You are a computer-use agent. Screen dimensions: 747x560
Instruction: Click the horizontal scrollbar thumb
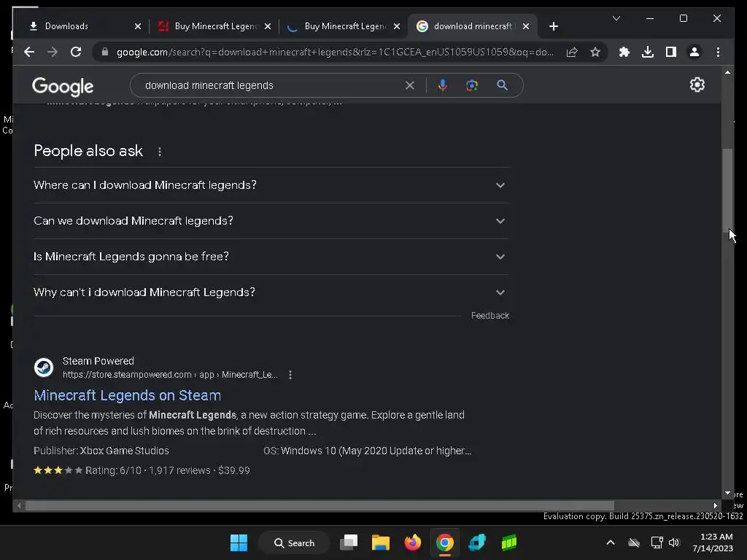pos(320,506)
